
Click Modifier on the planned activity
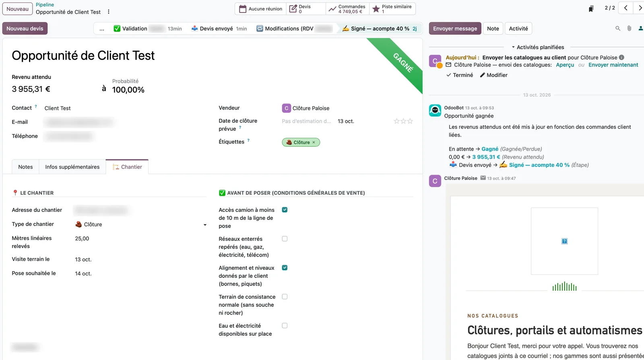(x=494, y=75)
